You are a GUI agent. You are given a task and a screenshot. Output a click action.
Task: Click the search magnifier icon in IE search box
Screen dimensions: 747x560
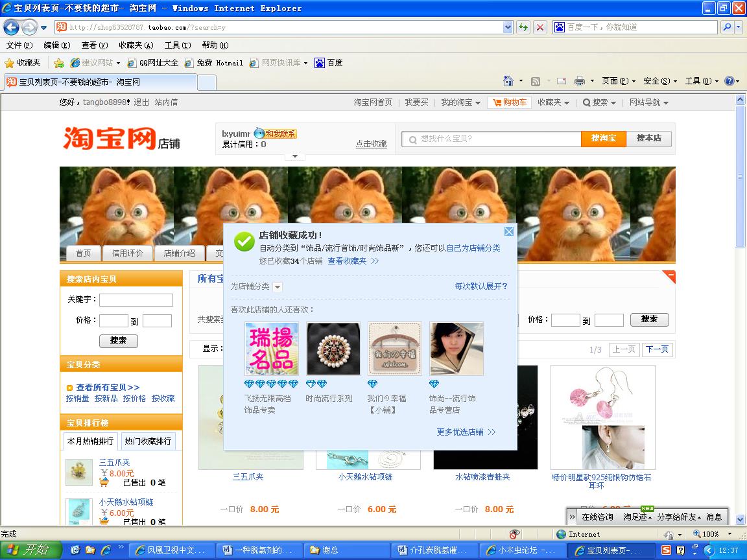[726, 27]
